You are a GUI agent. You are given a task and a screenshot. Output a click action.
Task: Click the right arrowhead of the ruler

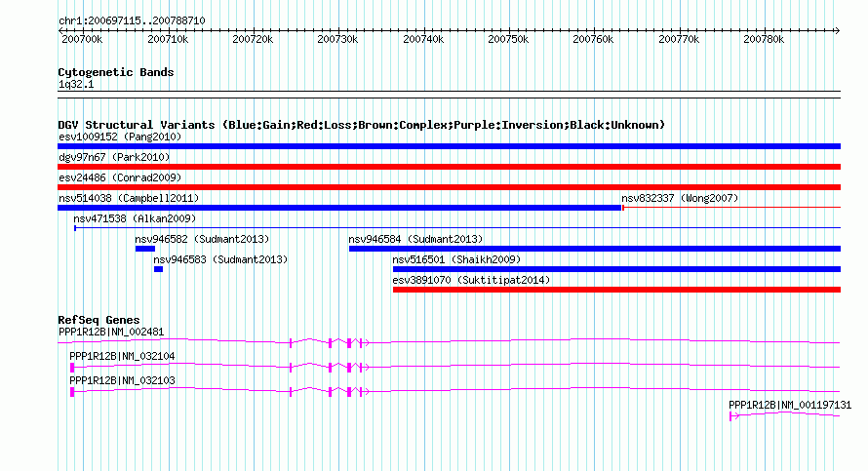point(838,30)
